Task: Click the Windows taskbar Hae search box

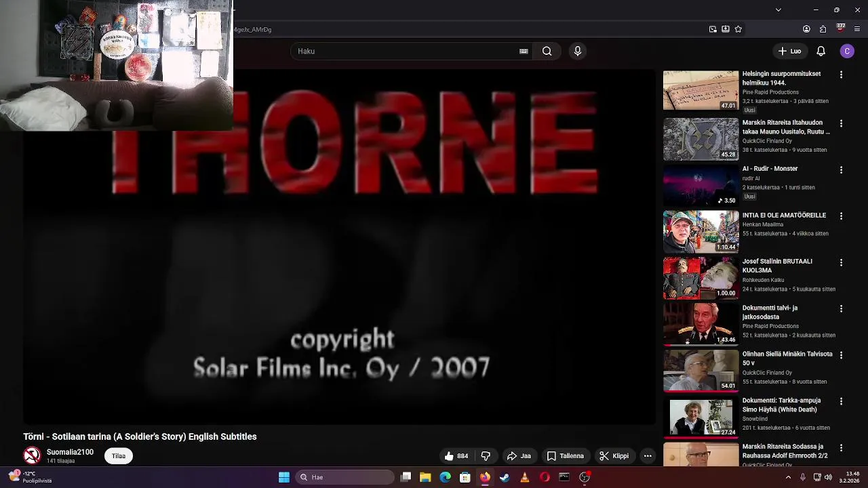Action: coord(345,477)
